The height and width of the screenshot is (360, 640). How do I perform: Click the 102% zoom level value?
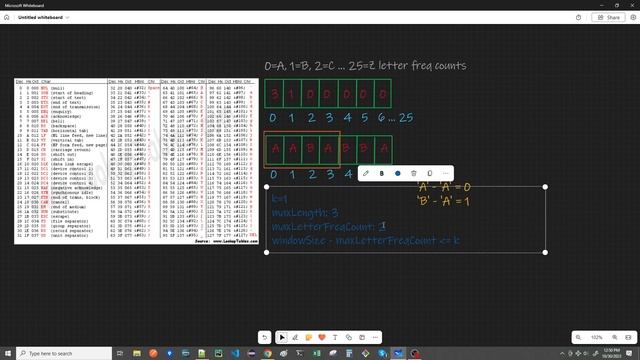tap(596, 338)
